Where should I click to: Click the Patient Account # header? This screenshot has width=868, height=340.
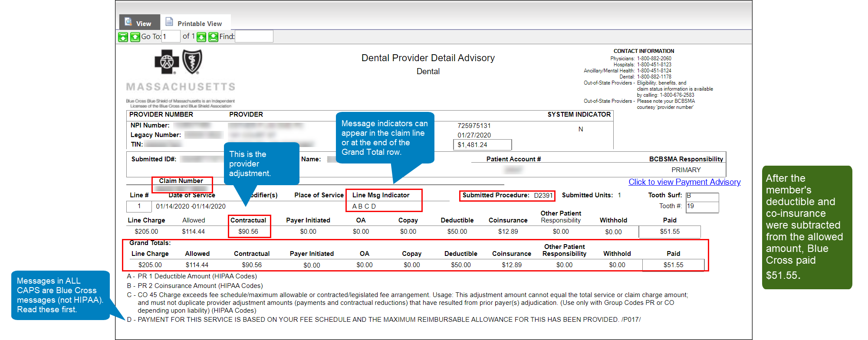coord(513,159)
